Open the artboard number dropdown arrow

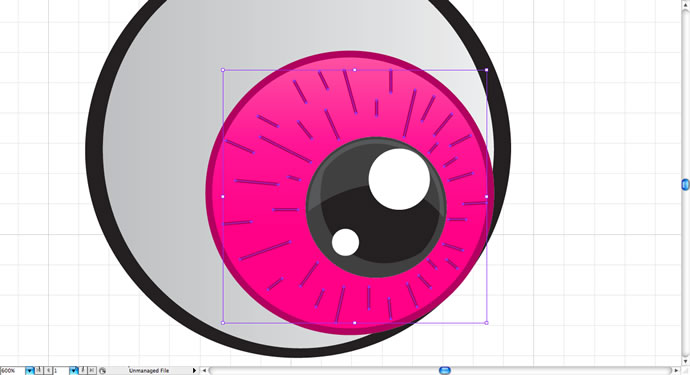pos(73,371)
